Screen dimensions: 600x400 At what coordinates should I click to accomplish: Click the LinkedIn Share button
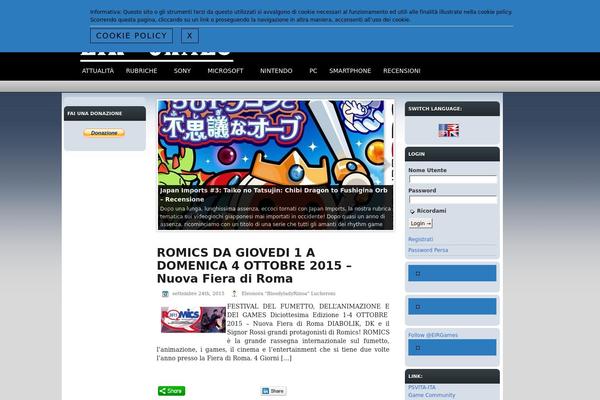[273, 391]
